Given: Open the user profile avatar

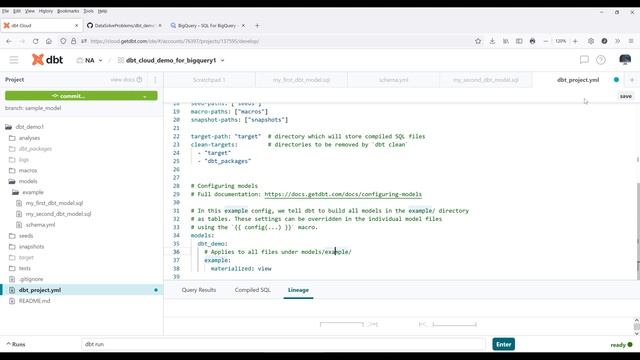Looking at the screenshot, I should pyautogui.click(x=625, y=60).
